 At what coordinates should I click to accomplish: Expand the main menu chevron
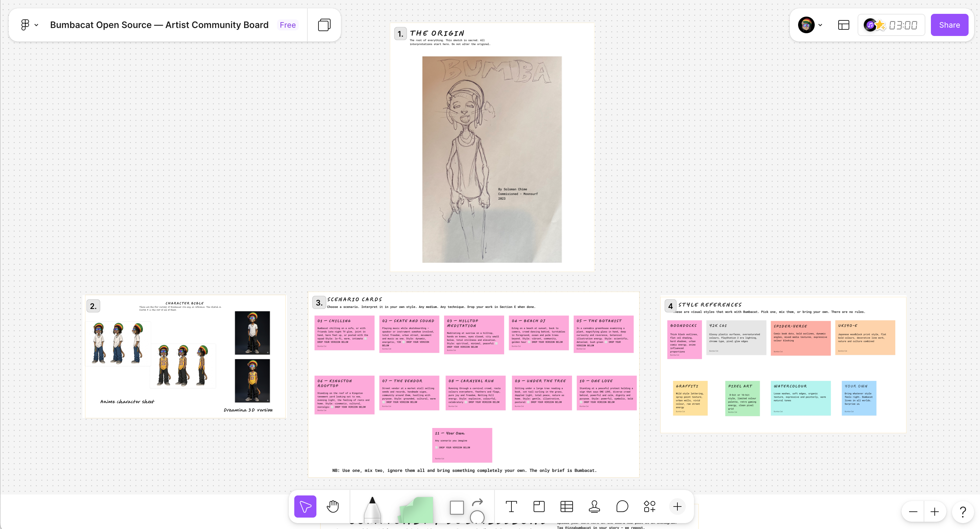(37, 25)
